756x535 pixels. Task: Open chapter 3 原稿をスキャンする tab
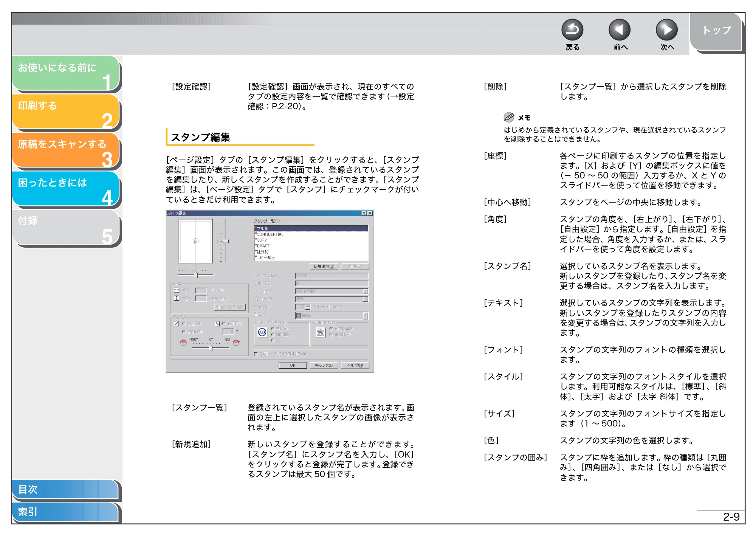pyautogui.click(x=66, y=150)
